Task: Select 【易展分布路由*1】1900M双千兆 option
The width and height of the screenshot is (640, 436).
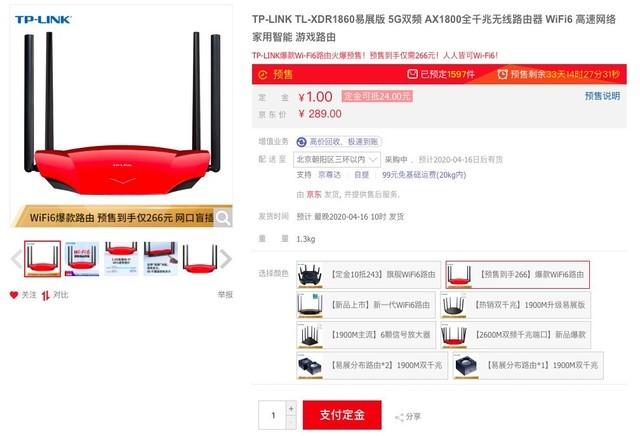Action: coord(528,365)
